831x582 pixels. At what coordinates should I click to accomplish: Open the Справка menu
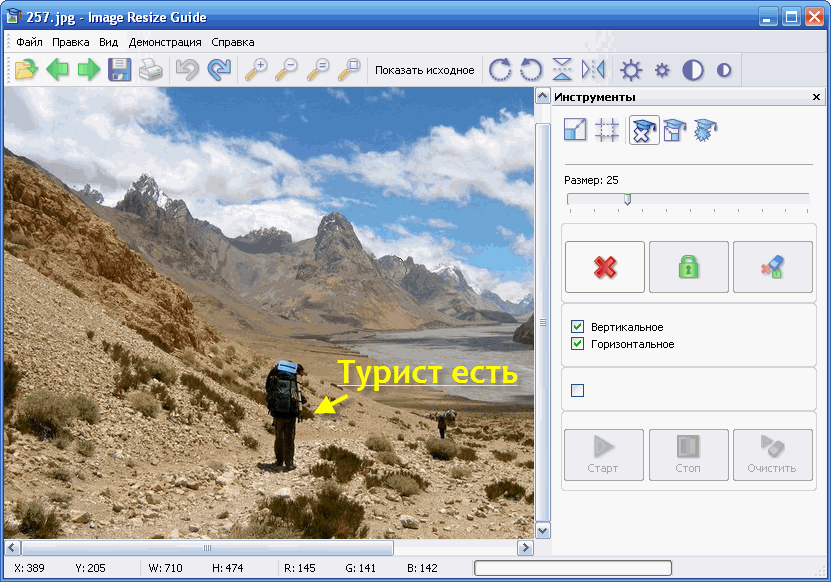[233, 42]
